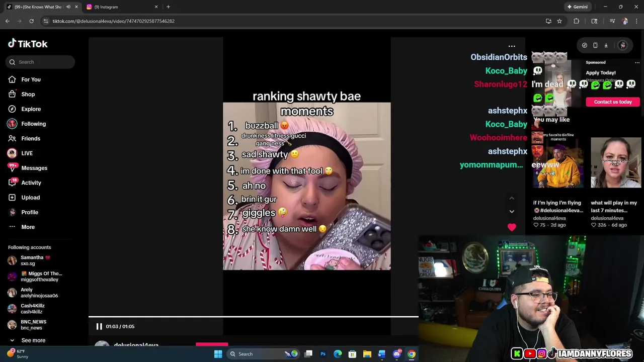Open Discord from the taskbar
The width and height of the screenshot is (644, 362).
pos(396,354)
